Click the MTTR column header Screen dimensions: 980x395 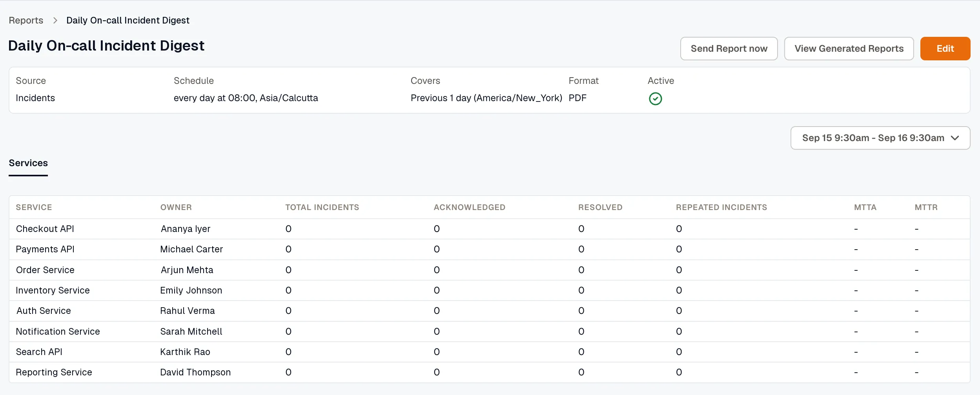[x=926, y=207]
